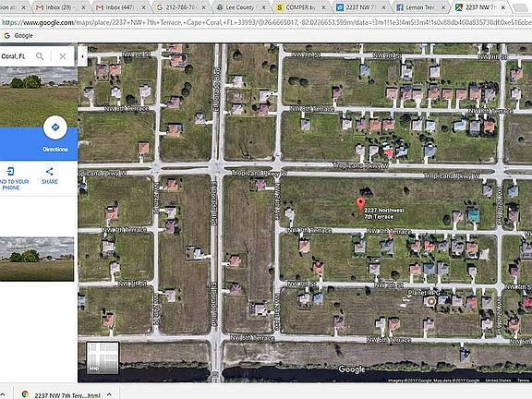Click the Planet RPG map label

coord(424,293)
